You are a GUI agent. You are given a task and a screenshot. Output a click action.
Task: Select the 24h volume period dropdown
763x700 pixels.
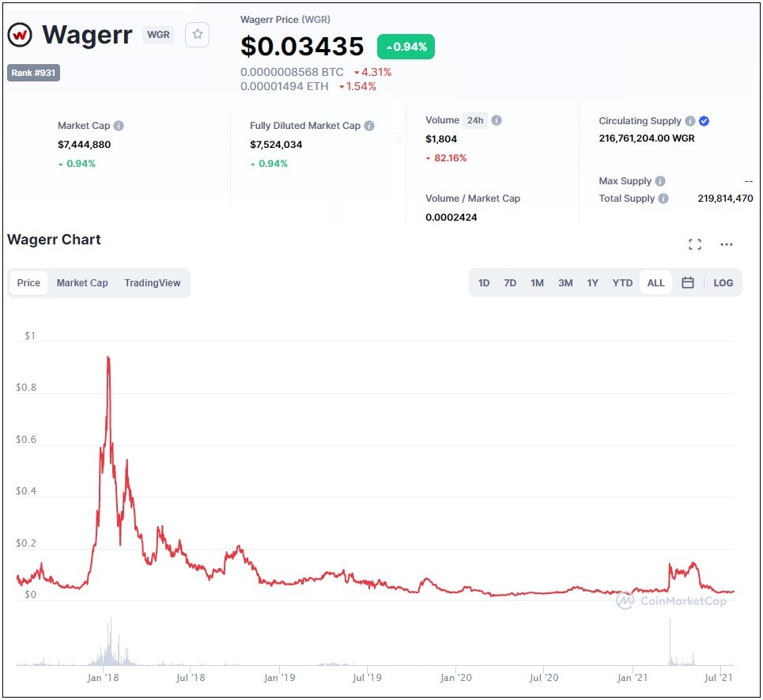tap(475, 120)
